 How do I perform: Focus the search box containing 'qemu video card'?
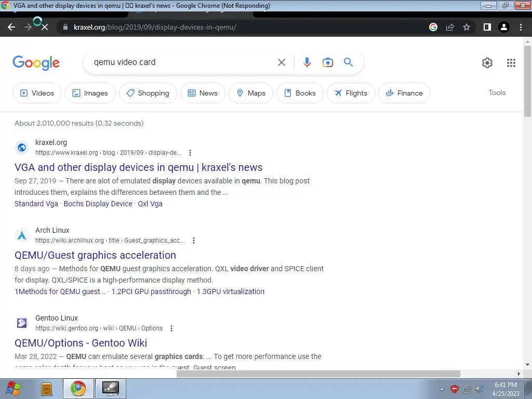(x=183, y=62)
